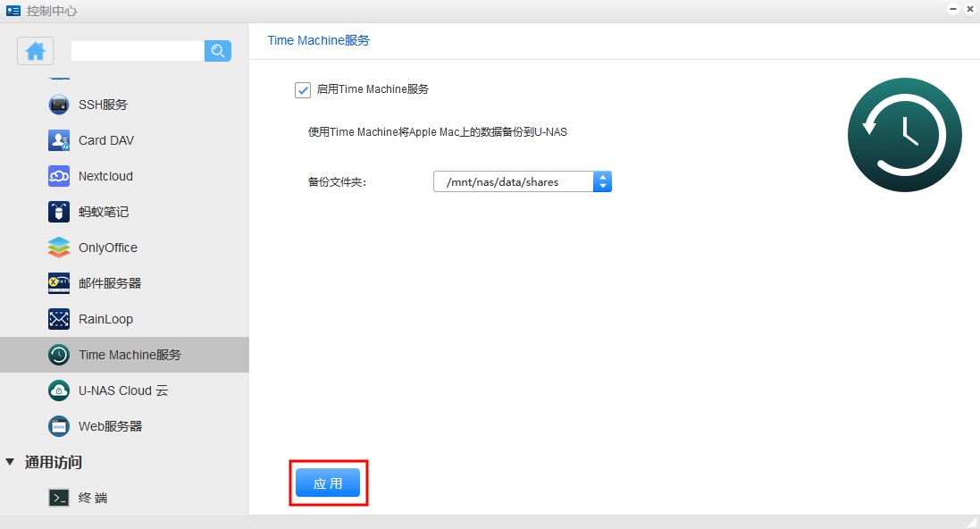Click the 邮件服务器 mail server icon

tap(58, 283)
